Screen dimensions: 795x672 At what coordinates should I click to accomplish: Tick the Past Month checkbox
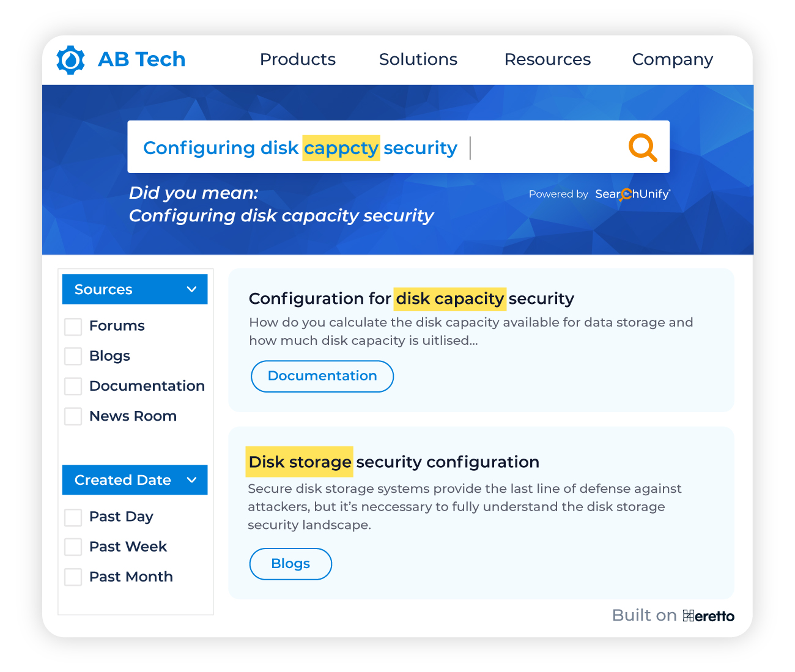click(73, 577)
